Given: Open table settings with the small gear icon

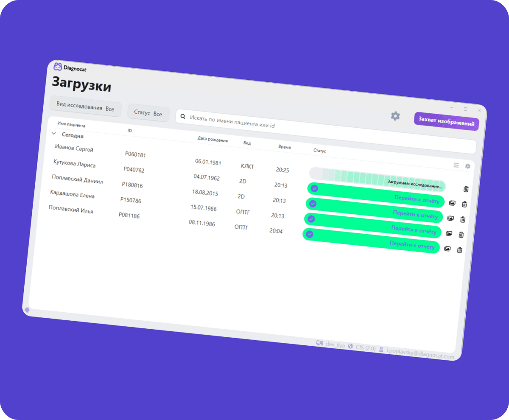Looking at the screenshot, I should tap(467, 166).
